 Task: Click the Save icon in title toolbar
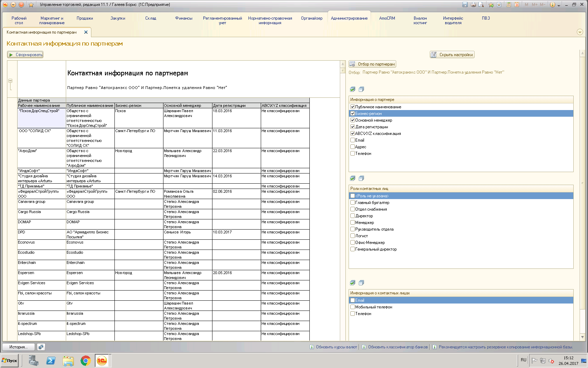point(465,5)
